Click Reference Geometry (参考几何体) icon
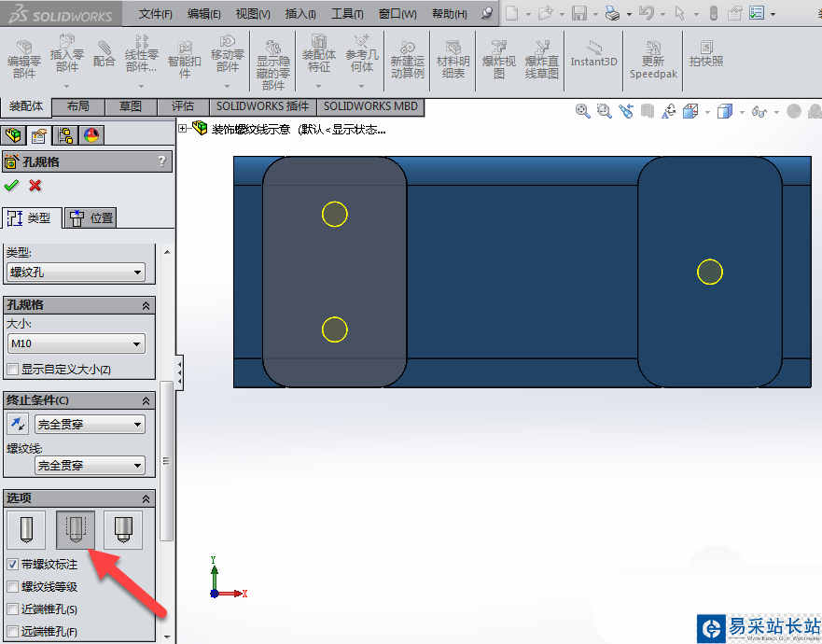Screen dimensions: 822x644 [x=362, y=53]
